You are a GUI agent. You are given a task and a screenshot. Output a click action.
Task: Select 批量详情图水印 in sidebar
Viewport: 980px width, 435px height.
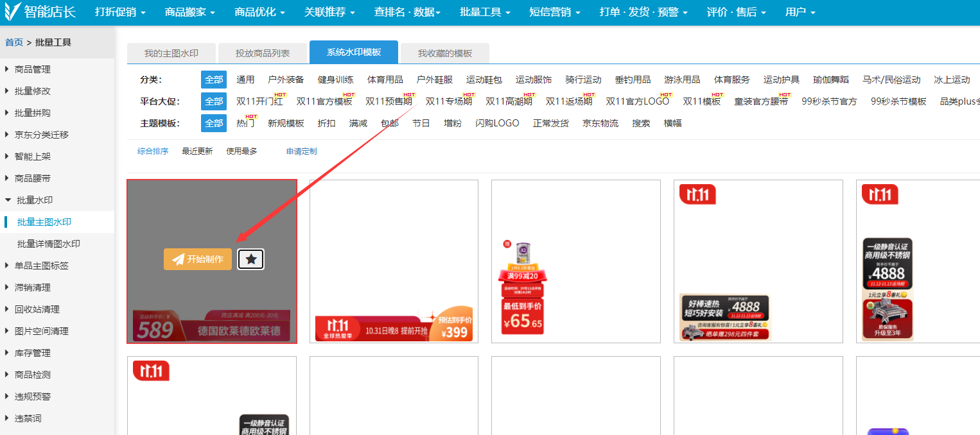pos(49,244)
